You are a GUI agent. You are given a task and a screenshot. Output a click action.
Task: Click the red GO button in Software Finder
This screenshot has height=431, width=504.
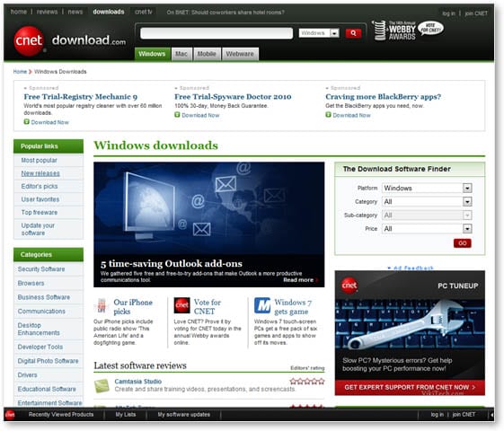point(463,243)
